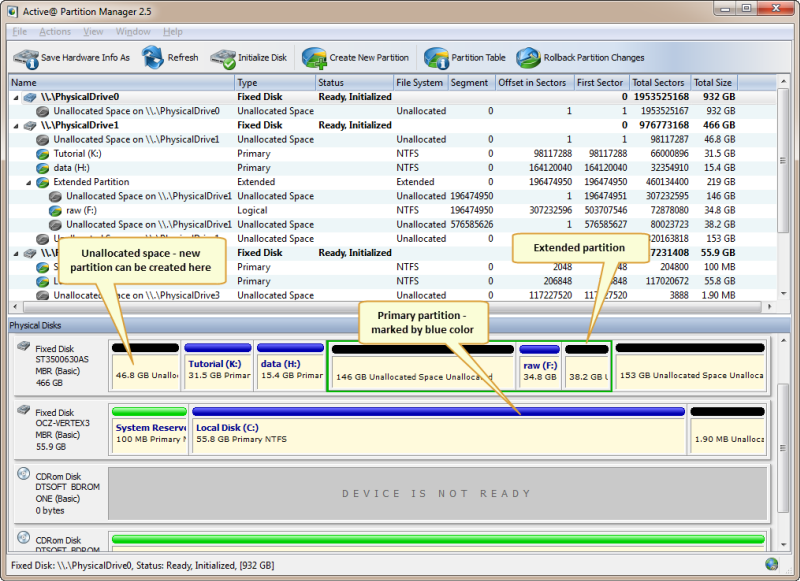Screen dimensions: 800x581
Task: Open the Actions menu
Action: (x=56, y=31)
